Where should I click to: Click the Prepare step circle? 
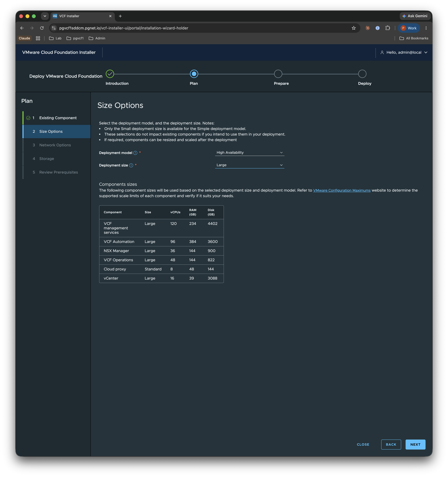click(278, 74)
